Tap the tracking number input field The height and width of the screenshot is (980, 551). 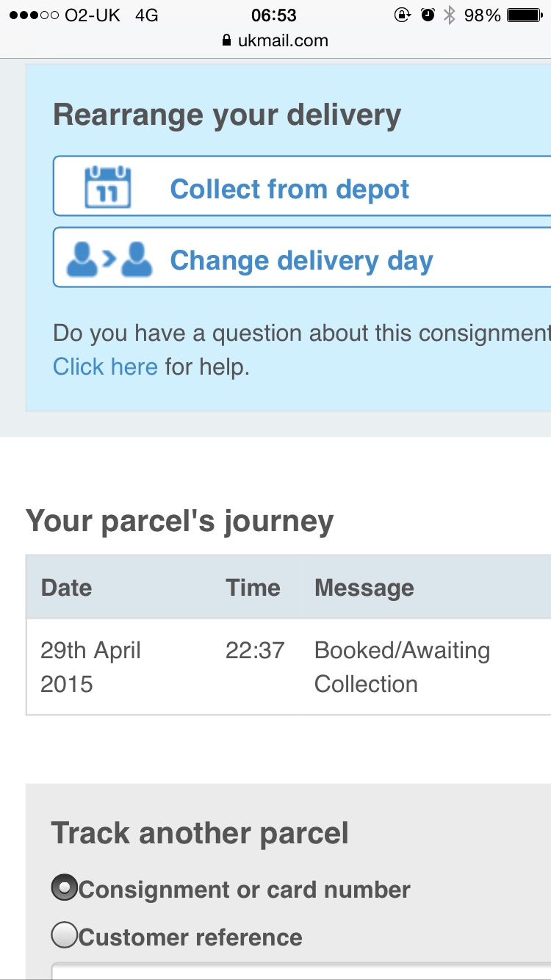301,971
